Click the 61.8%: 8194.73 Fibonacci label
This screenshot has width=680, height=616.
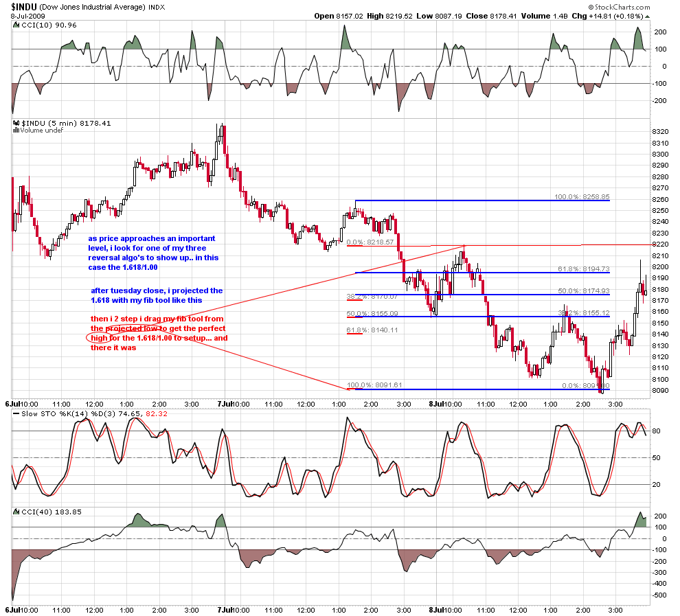(x=584, y=269)
